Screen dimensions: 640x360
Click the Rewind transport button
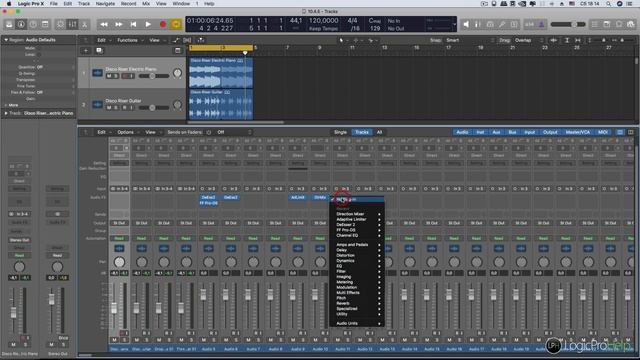tap(104, 24)
